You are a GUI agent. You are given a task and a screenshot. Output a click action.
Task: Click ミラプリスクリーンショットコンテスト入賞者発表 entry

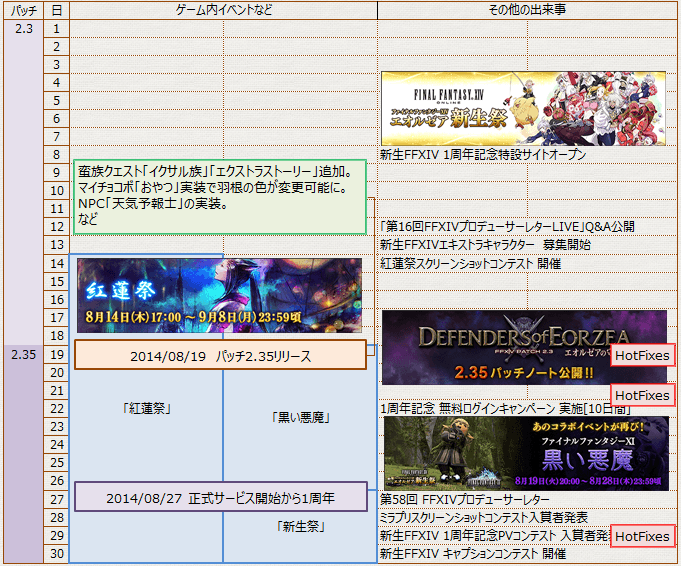pyautogui.click(x=484, y=518)
